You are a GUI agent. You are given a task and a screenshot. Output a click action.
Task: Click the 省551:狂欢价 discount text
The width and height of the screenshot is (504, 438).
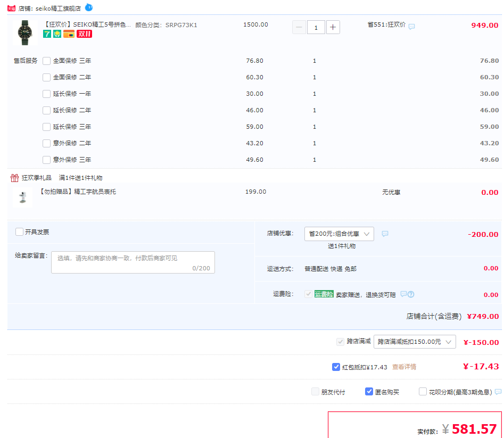pyautogui.click(x=387, y=24)
